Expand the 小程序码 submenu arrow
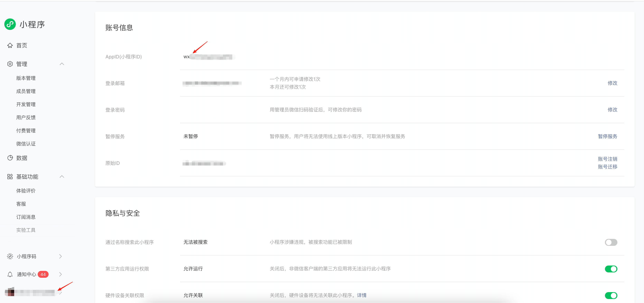This screenshot has width=644, height=303. pyautogui.click(x=60, y=256)
